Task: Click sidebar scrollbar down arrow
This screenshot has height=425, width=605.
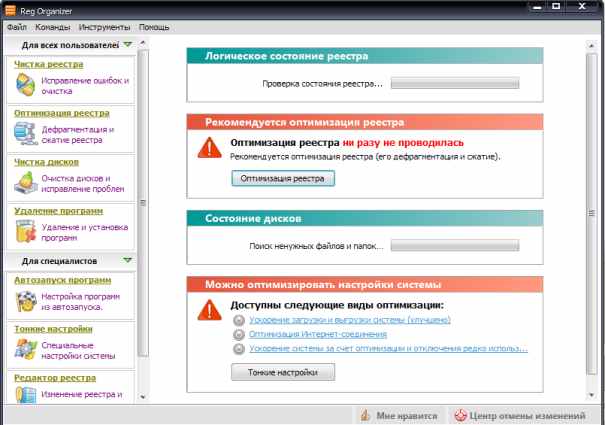Action: tap(143, 396)
